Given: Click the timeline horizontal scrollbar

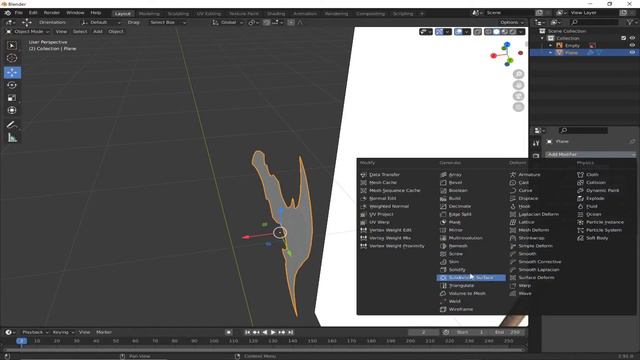Looking at the screenshot, I should pyautogui.click(x=264, y=350).
